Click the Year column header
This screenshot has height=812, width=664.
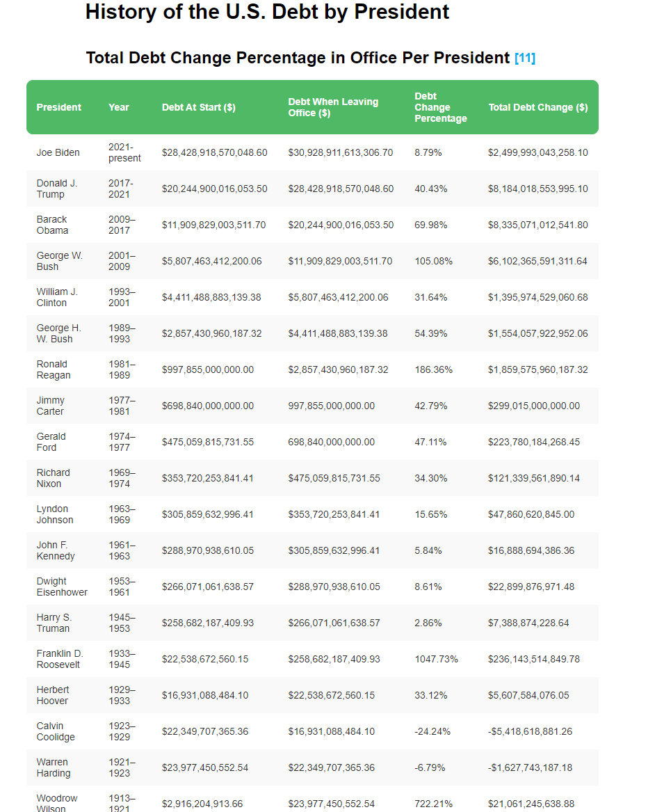[x=119, y=107]
